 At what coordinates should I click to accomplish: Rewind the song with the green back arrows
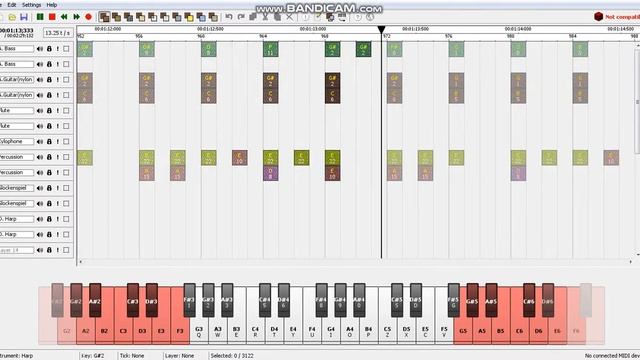click(64, 17)
